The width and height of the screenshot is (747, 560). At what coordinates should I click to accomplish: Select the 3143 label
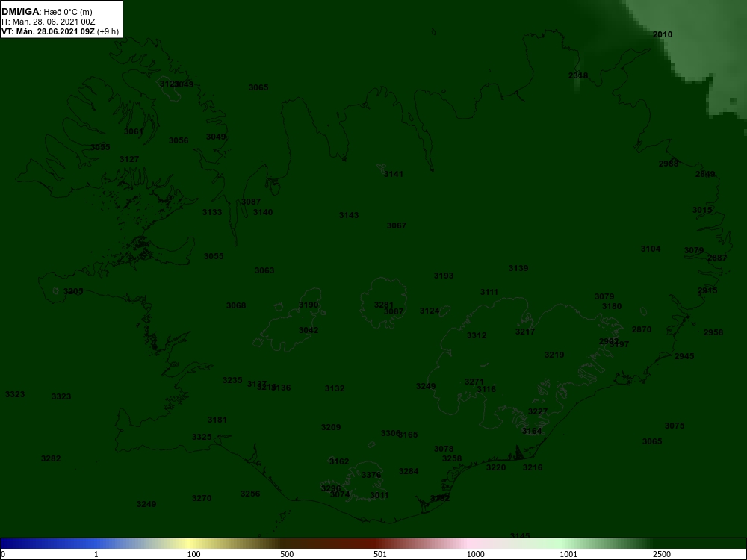[349, 215]
